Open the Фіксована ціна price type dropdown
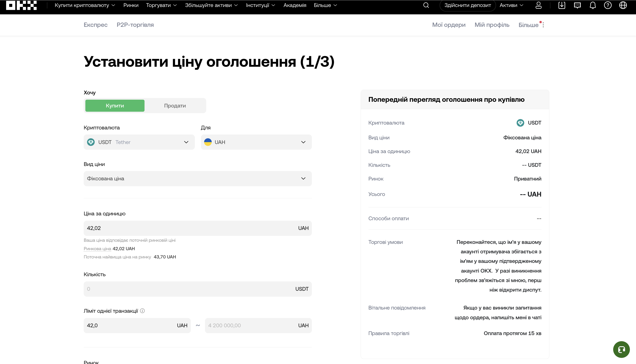Screen dimensions: 636x364 (198, 178)
